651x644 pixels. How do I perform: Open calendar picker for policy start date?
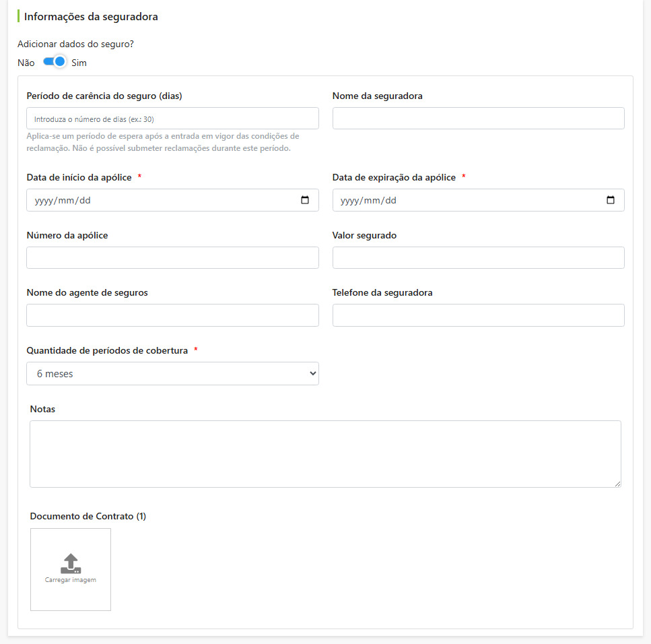(x=305, y=200)
